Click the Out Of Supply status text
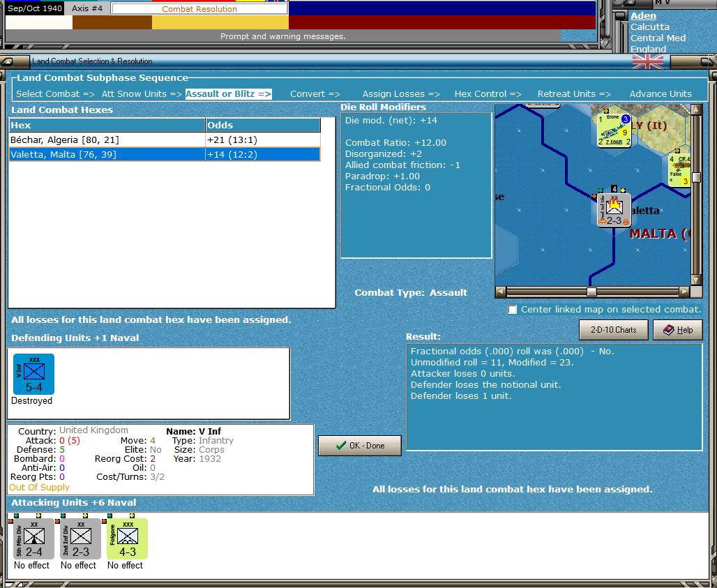The width and height of the screenshot is (717, 588). click(x=39, y=488)
